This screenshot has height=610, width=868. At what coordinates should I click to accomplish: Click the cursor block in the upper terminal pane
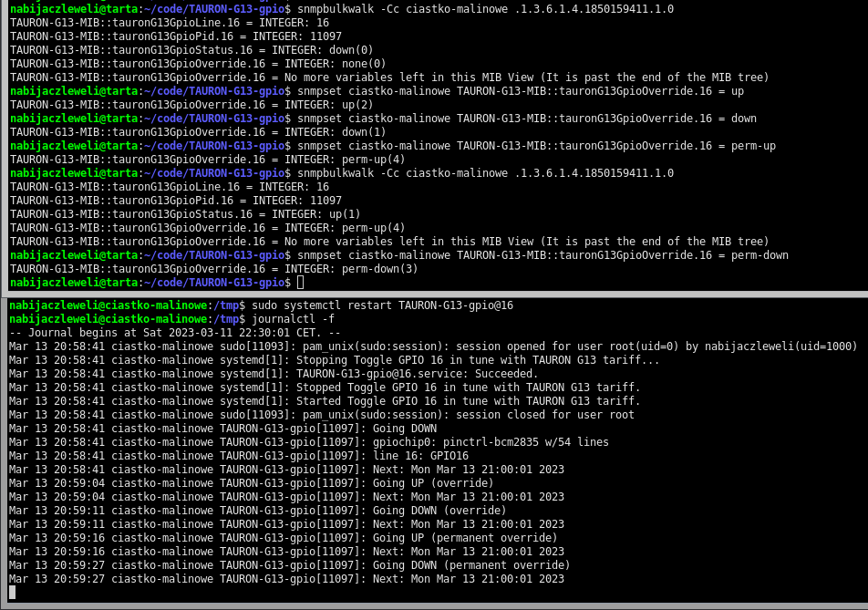pos(301,283)
